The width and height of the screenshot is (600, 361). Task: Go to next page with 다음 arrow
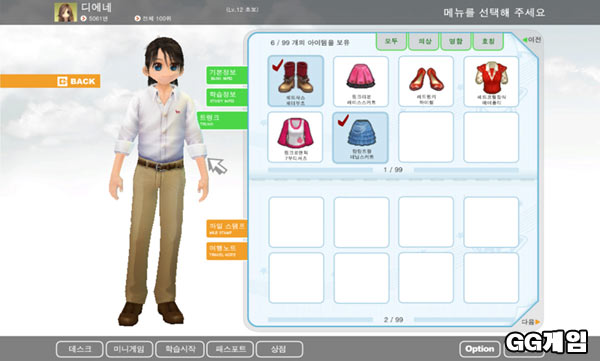(x=531, y=322)
